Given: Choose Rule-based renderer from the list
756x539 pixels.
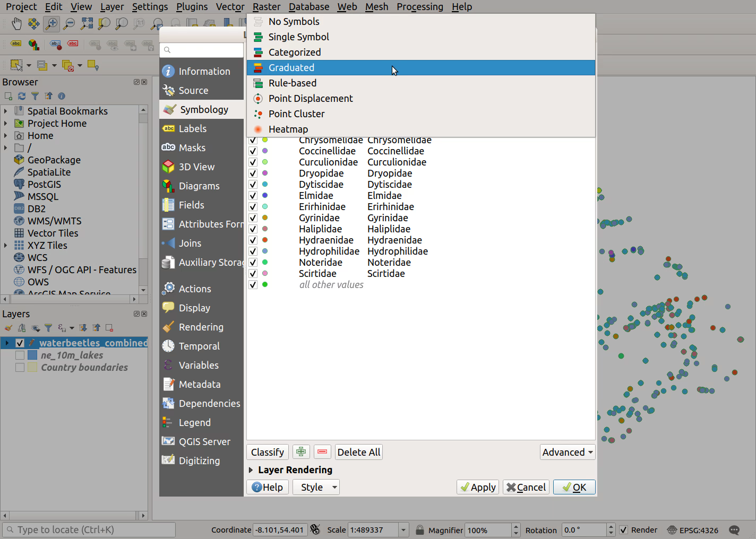Looking at the screenshot, I should (421, 83).
